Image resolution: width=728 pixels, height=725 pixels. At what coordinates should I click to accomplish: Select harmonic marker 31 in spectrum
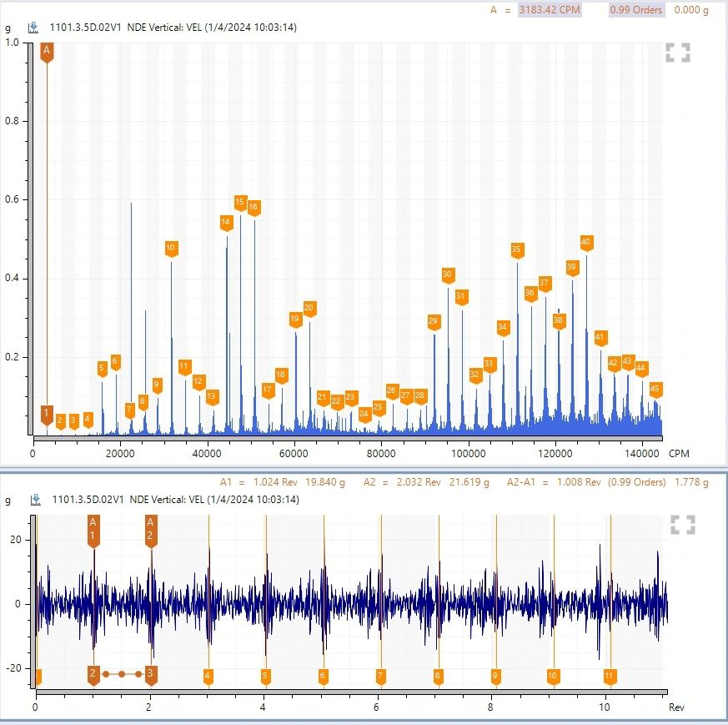[461, 297]
